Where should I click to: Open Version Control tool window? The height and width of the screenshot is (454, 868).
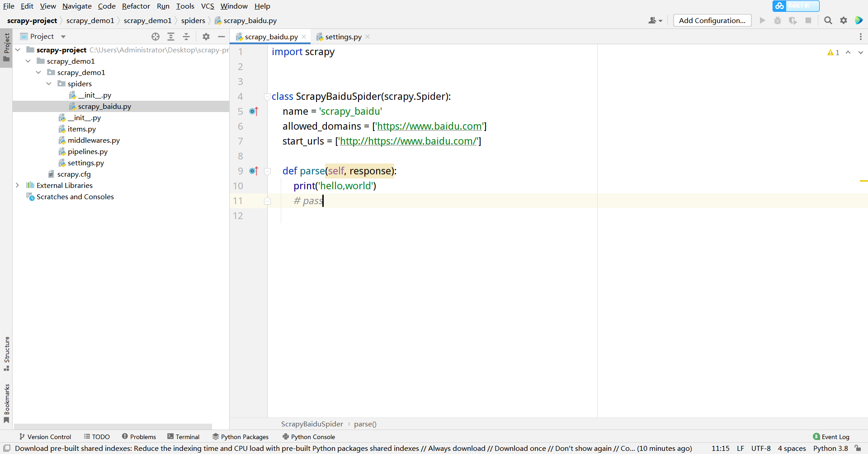[45, 437]
